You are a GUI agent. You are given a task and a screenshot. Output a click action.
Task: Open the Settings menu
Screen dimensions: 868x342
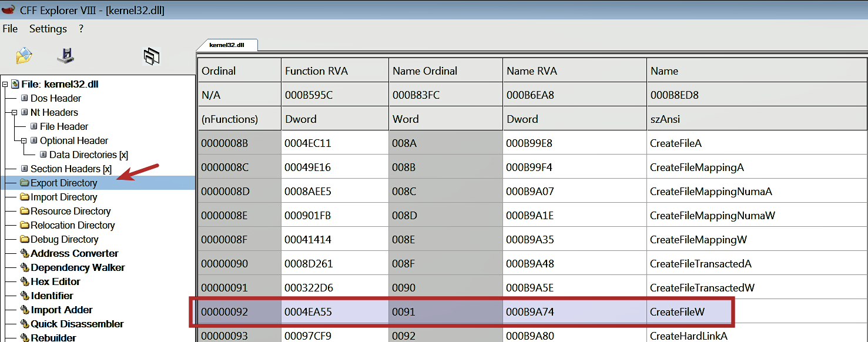(x=48, y=29)
